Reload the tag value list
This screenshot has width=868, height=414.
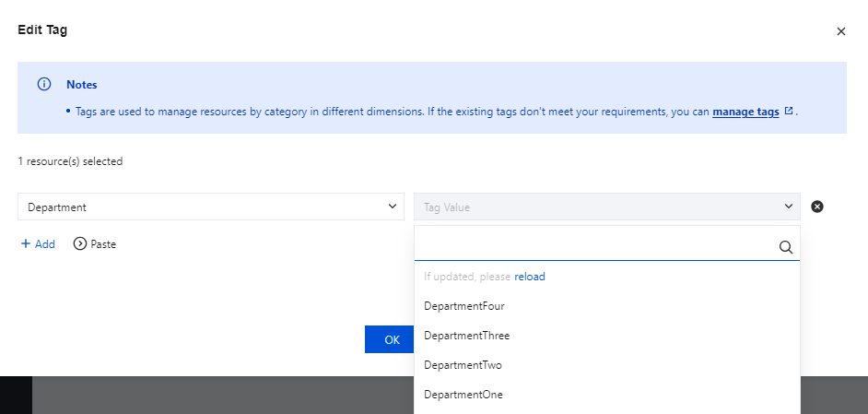click(x=530, y=277)
